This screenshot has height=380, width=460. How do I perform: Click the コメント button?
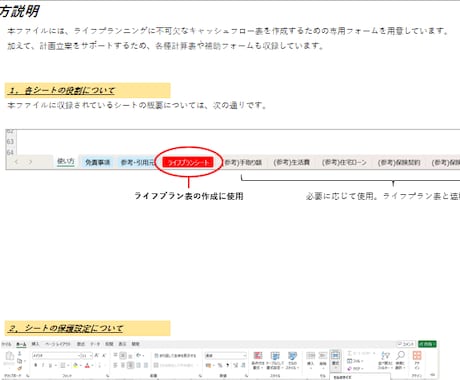[x=406, y=344]
